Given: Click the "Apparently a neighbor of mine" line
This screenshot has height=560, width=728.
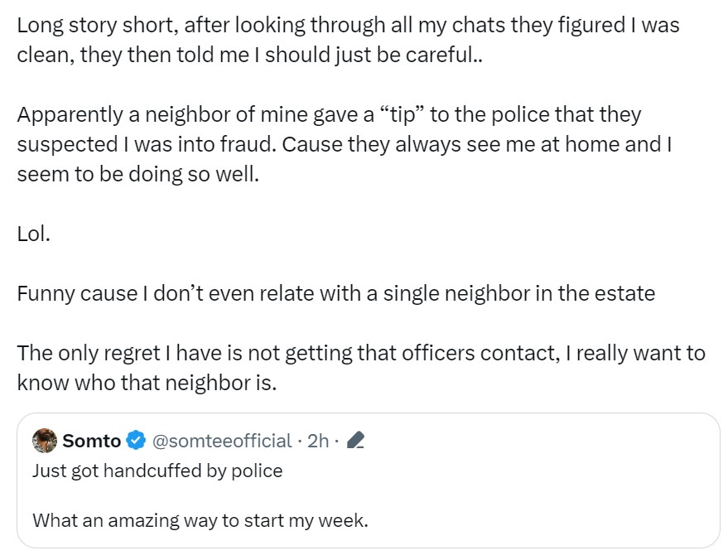Looking at the screenshot, I should click(329, 114).
